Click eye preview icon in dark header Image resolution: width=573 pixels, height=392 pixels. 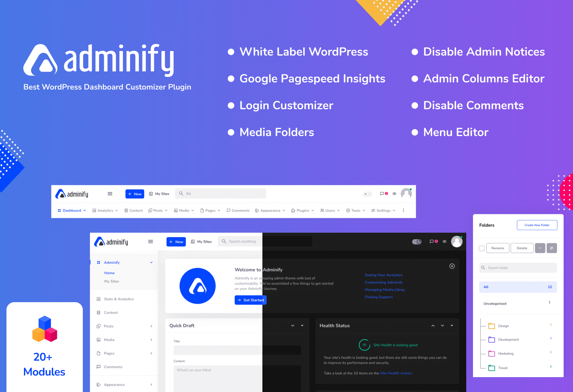(445, 241)
